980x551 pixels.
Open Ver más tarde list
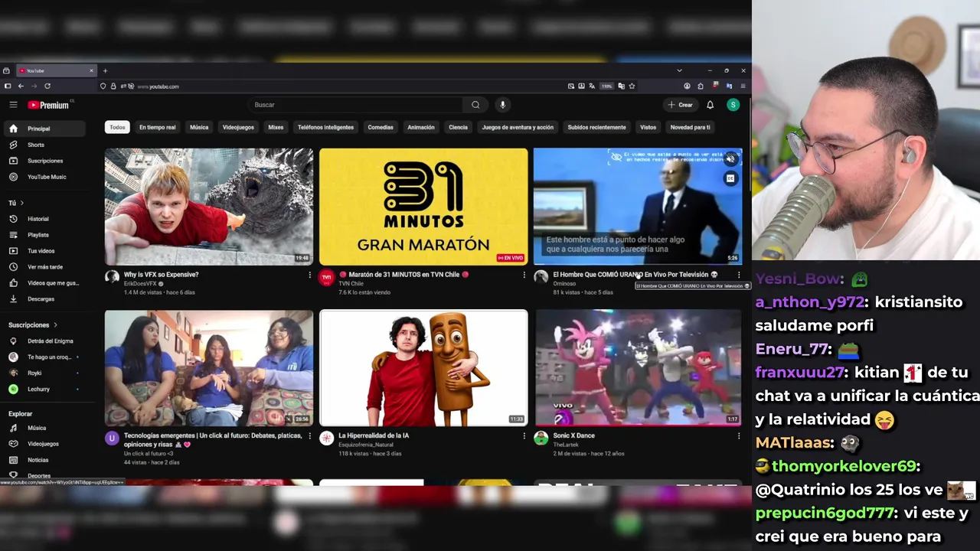[43, 267]
